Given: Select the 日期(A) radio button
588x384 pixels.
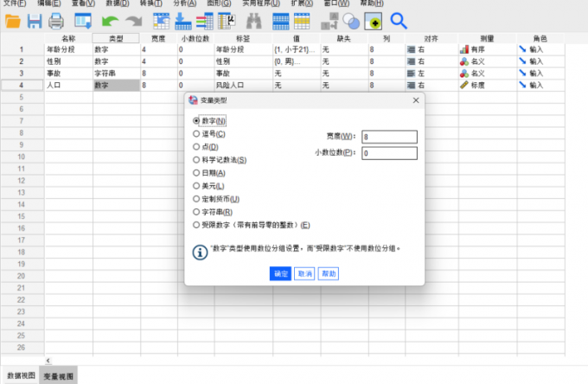Looking at the screenshot, I should tap(196, 173).
